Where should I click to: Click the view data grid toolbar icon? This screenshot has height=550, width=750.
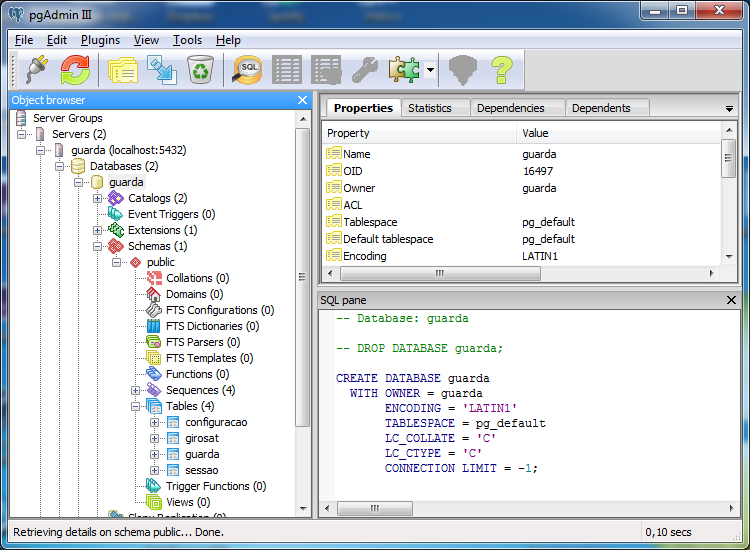287,70
